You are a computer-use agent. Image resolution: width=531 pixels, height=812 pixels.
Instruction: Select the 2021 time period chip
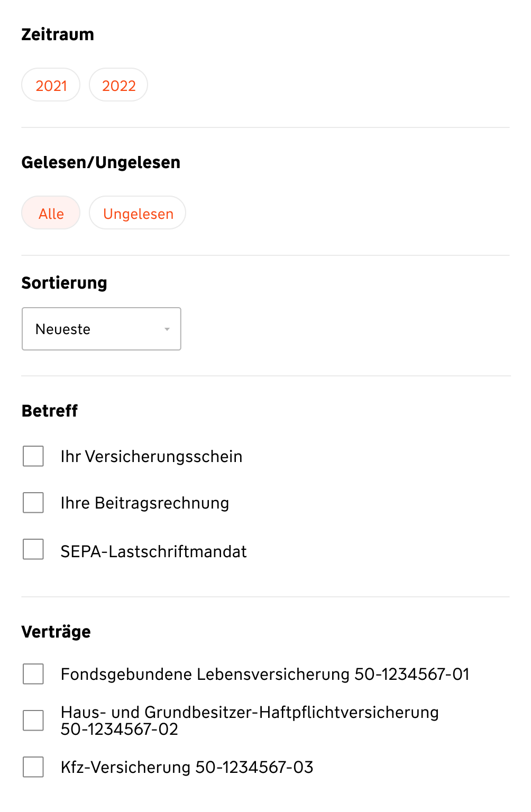[x=51, y=85]
